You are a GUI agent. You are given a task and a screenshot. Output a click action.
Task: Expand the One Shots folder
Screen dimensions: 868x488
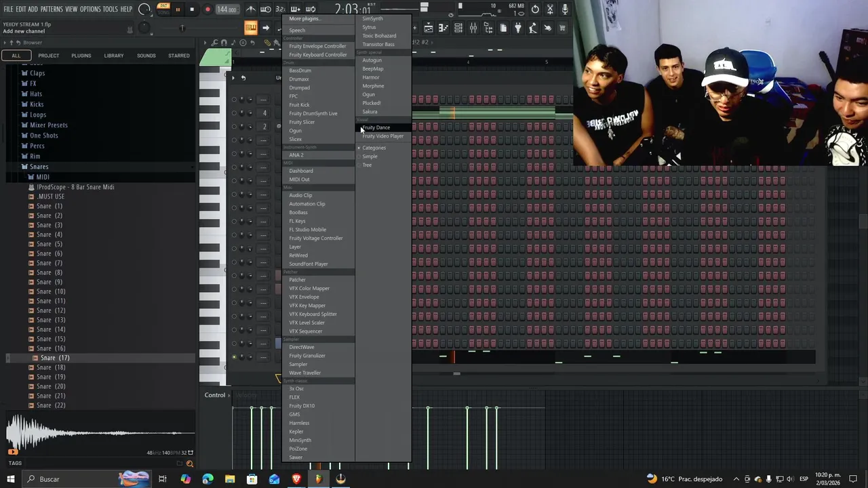[44, 136]
